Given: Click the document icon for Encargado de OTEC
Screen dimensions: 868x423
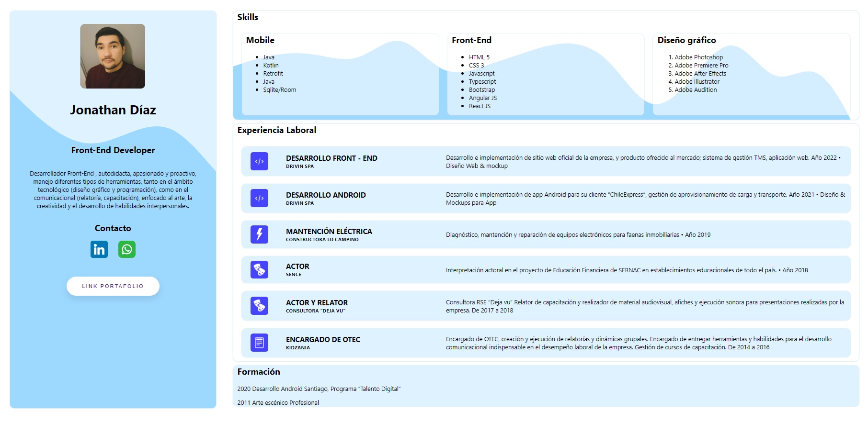Looking at the screenshot, I should coord(259,343).
